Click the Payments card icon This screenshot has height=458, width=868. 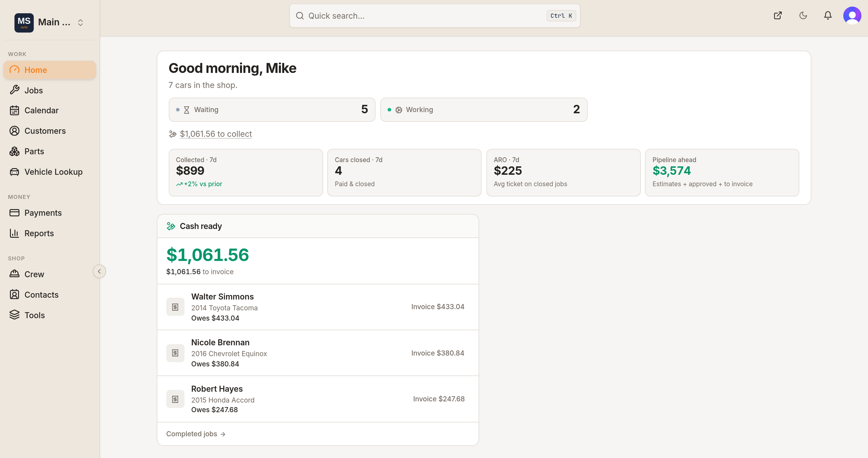coord(14,213)
